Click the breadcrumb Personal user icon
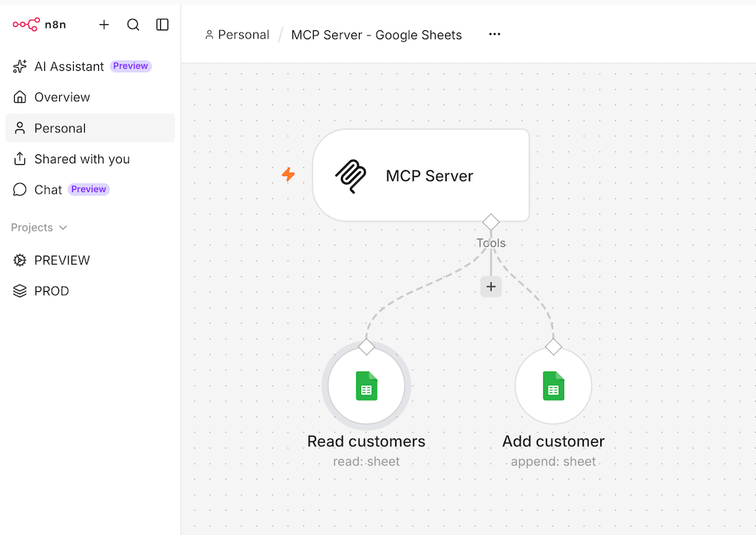756x535 pixels. point(209,35)
